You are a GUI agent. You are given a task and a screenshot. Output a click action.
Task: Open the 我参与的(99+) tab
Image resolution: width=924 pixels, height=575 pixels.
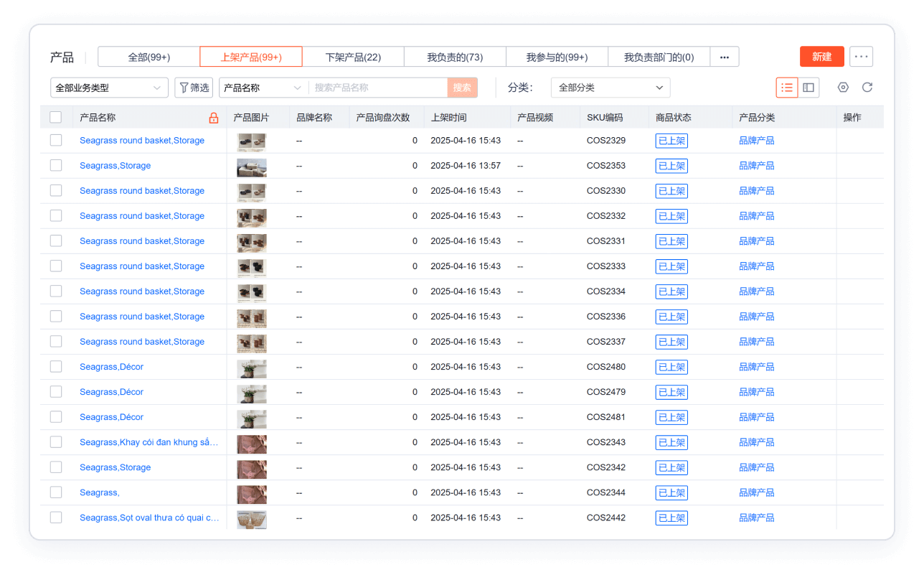click(x=557, y=57)
